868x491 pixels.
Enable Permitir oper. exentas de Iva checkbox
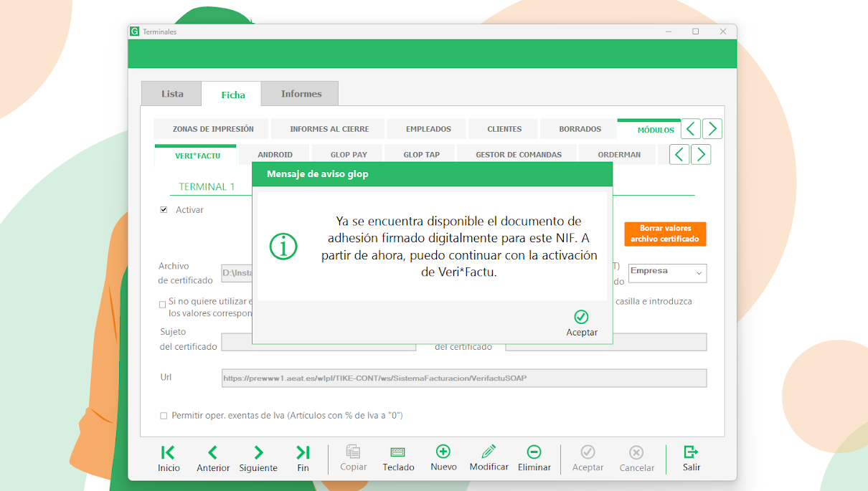pos(164,416)
